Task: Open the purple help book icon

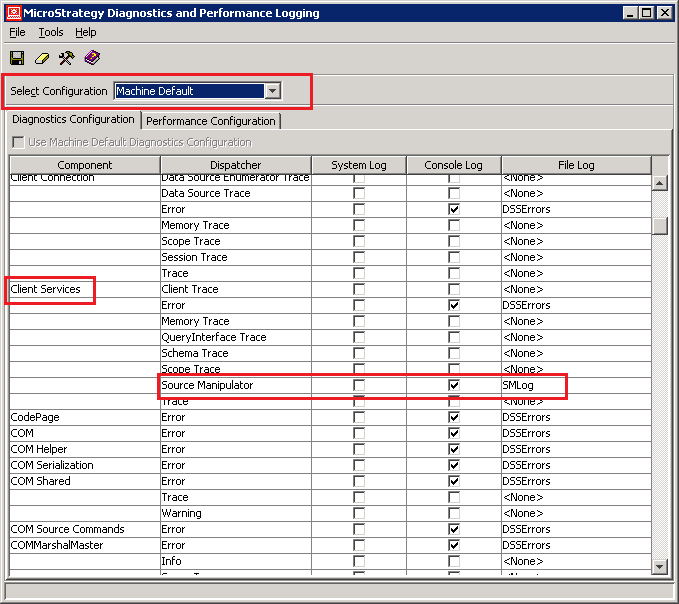Action: (92, 58)
